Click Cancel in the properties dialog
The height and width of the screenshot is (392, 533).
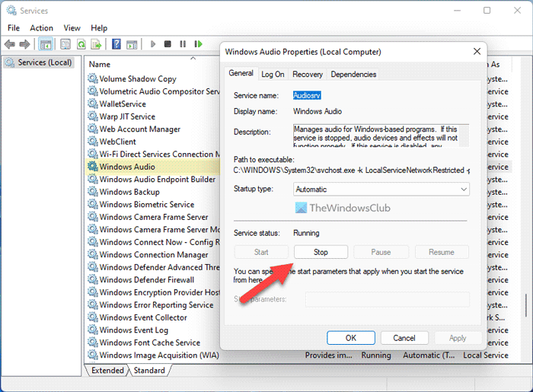coord(404,338)
